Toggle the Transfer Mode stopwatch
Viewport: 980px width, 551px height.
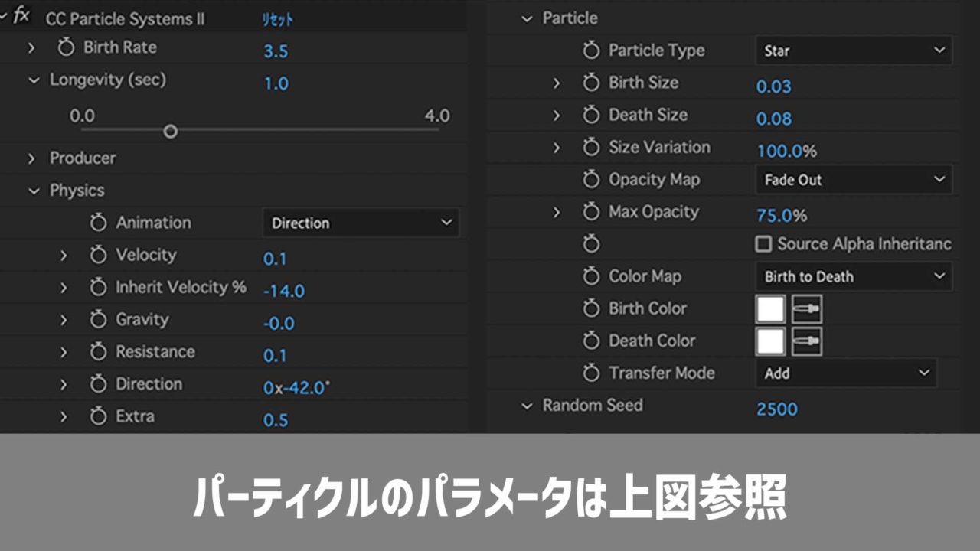tap(591, 373)
